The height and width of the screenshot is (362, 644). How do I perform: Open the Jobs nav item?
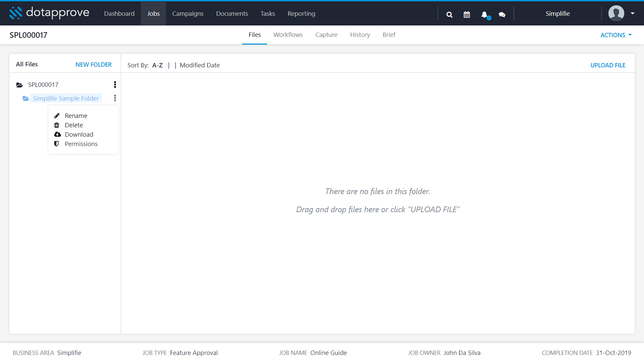[153, 13]
